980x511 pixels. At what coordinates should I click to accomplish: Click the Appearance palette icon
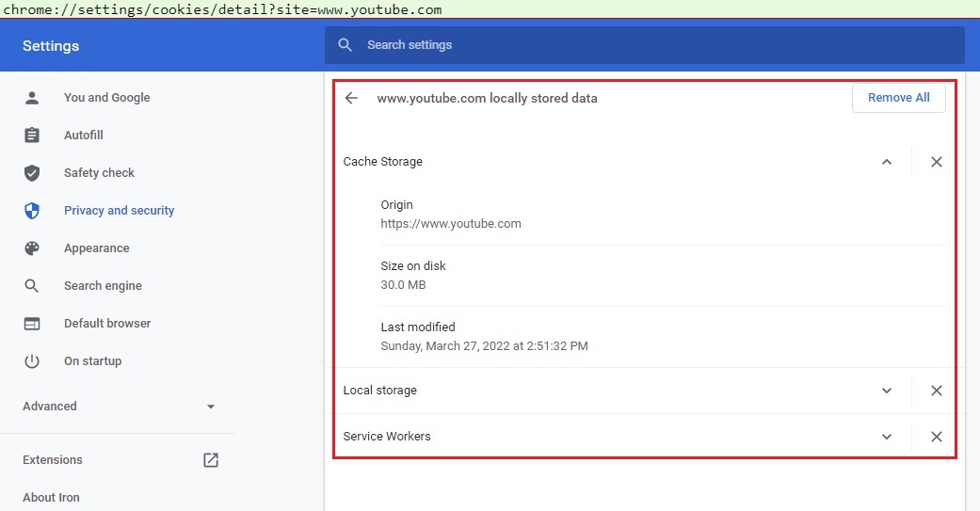pos(32,248)
